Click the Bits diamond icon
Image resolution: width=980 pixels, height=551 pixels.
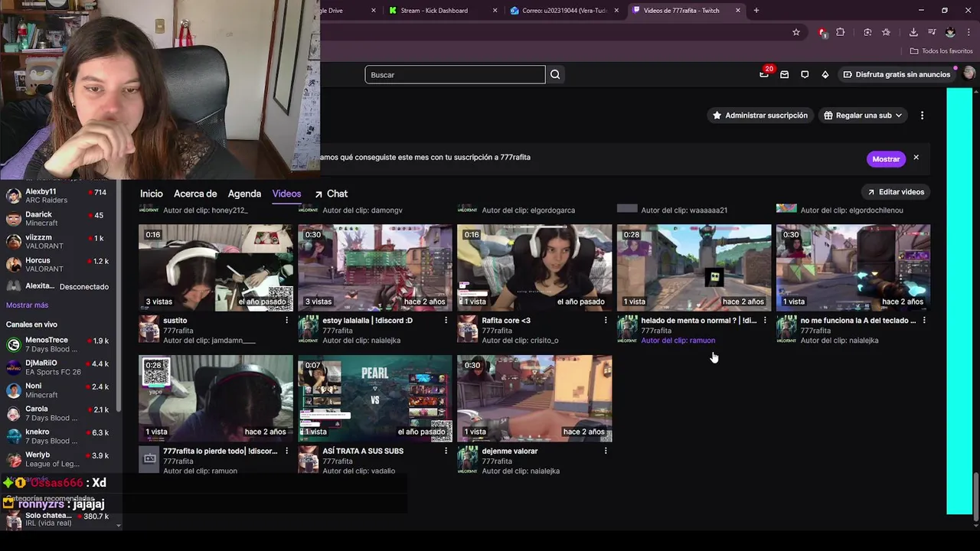click(x=825, y=74)
